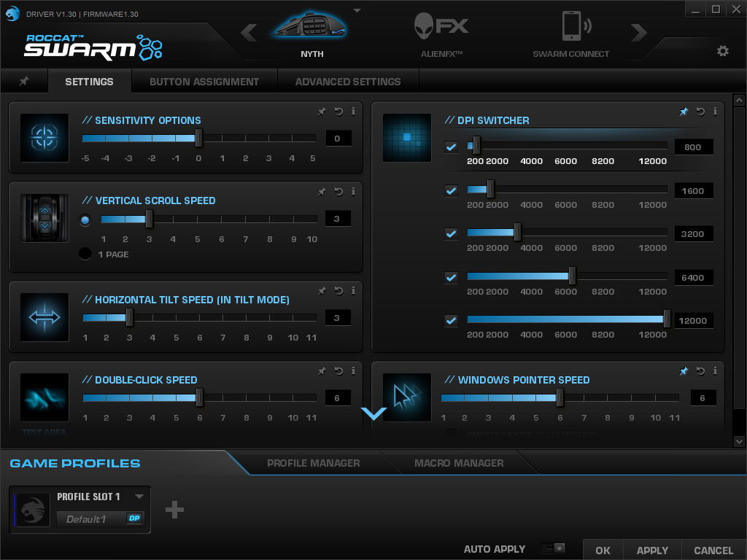Screen dimensions: 747x560
Task: Click the 800 DPI value field
Action: click(x=694, y=147)
